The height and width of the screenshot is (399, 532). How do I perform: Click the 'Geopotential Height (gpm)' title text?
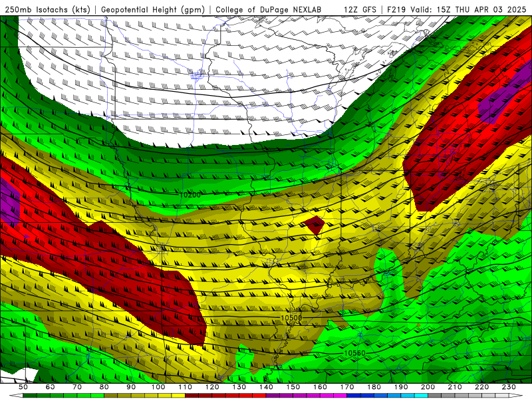[x=153, y=9]
